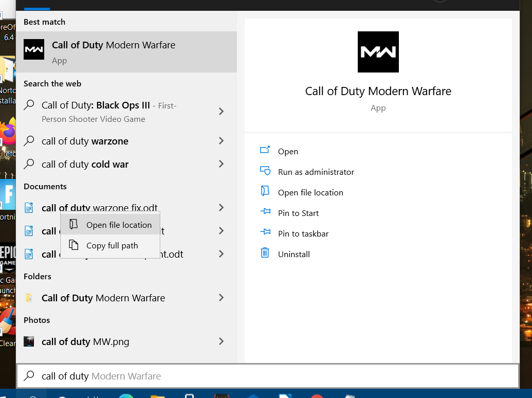The image size is (532, 398).
Task: Choose Copy full path in context menu
Action: [111, 245]
